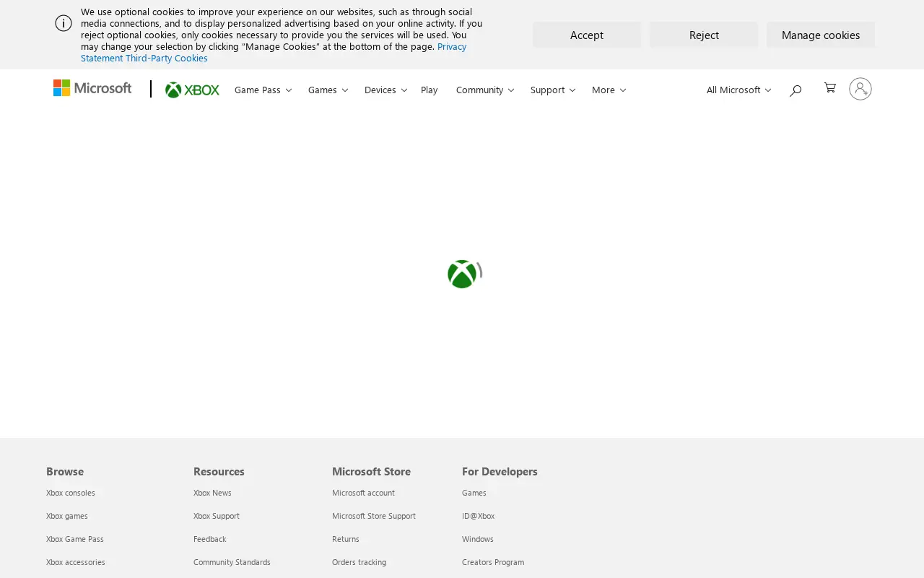Open Xbox accessories footer link
This screenshot has width=924, height=578.
pyautogui.click(x=76, y=562)
